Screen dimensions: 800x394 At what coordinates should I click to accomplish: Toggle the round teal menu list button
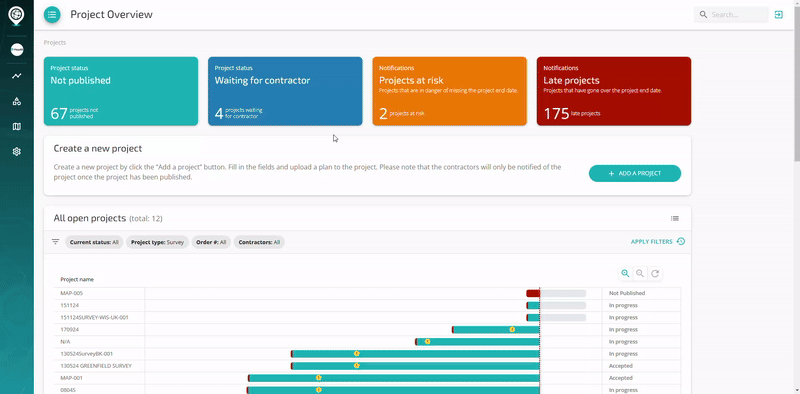[52, 15]
